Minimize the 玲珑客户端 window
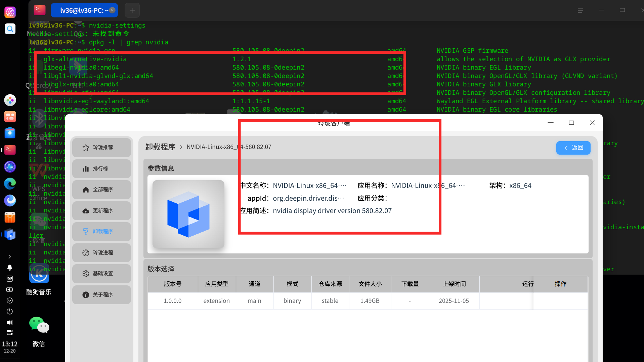Screen dimensions: 644x362 [x=551, y=123]
